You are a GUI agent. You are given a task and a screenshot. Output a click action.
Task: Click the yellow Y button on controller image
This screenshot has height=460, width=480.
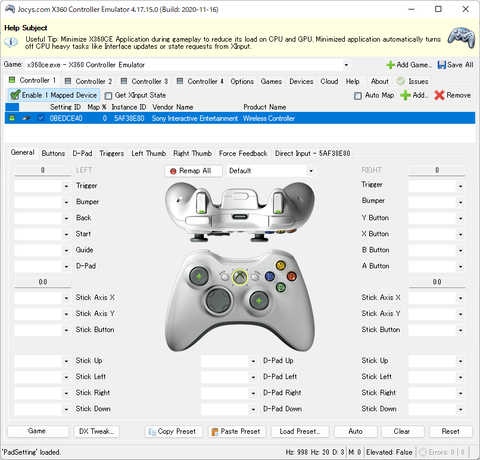tap(281, 265)
